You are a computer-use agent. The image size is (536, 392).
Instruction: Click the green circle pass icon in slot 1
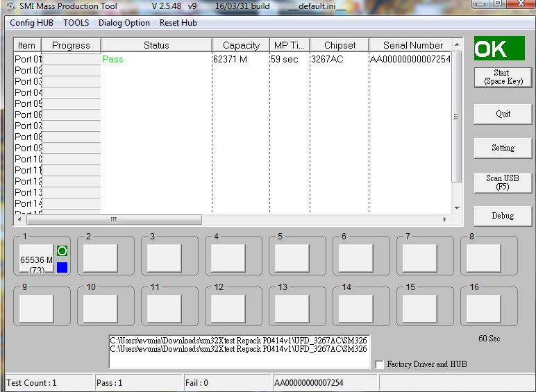(62, 251)
